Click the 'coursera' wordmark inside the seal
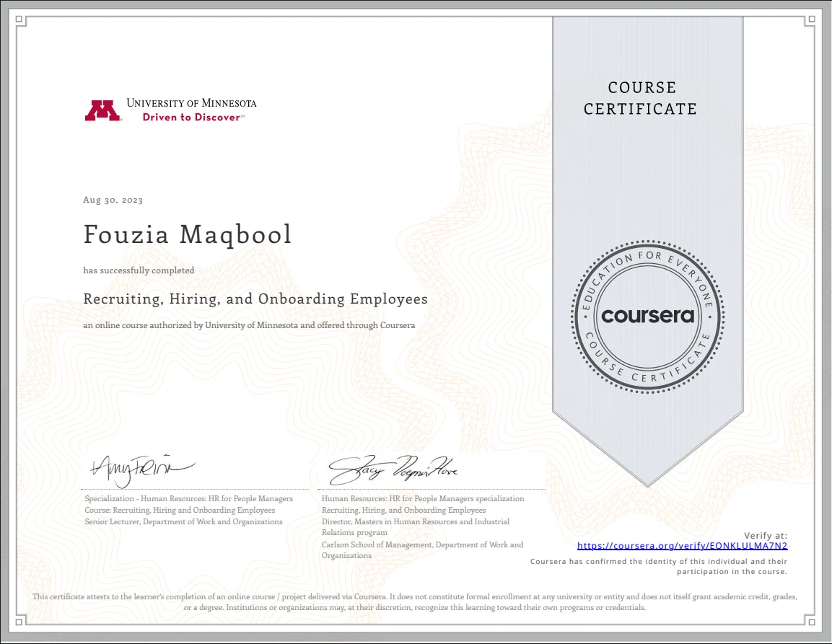 [x=648, y=316]
